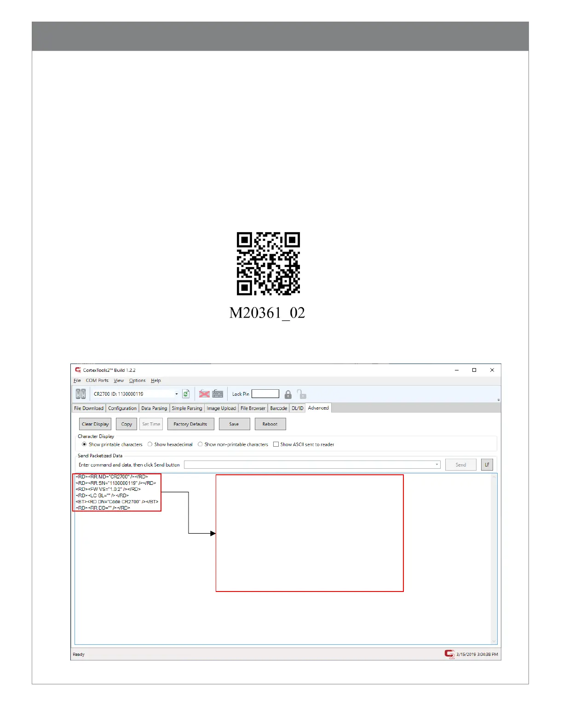
Task: Click the Lock Pin input field
Action: pyautogui.click(x=265, y=394)
